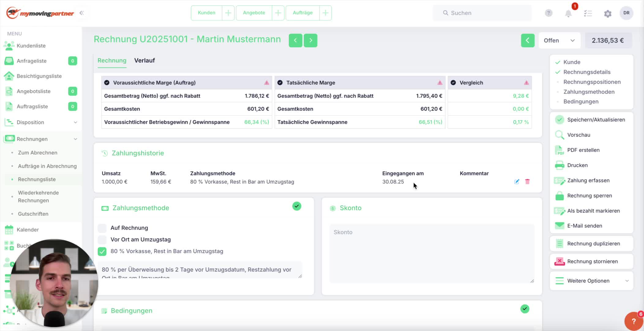Click into the Skonto text field
This screenshot has height=331, width=644.
click(432, 253)
